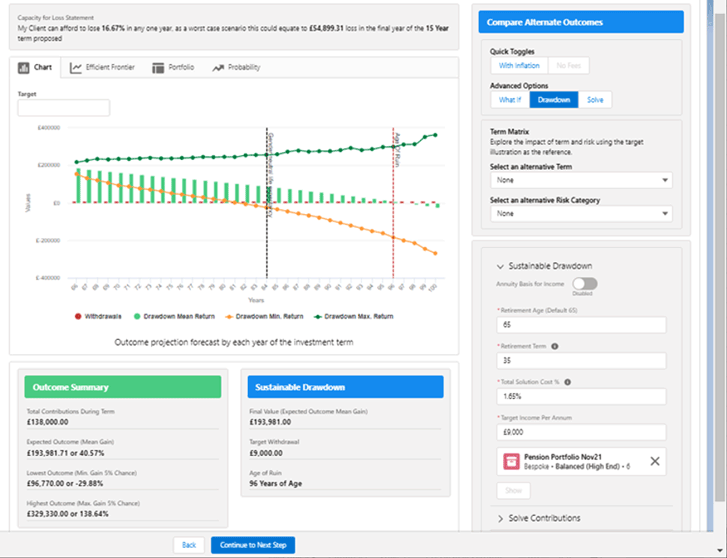This screenshot has height=558, width=727.
Task: Toggle the With Inflation quick toggle
Action: (519, 65)
